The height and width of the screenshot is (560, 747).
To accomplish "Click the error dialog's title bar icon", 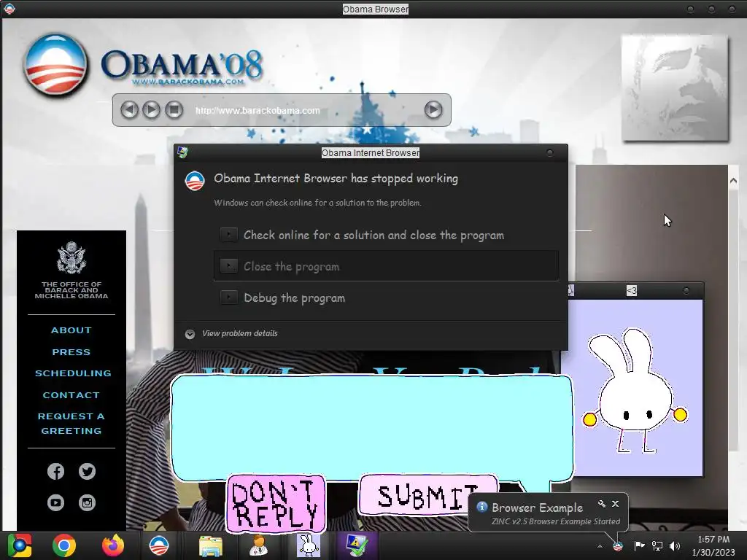I will (182, 152).
